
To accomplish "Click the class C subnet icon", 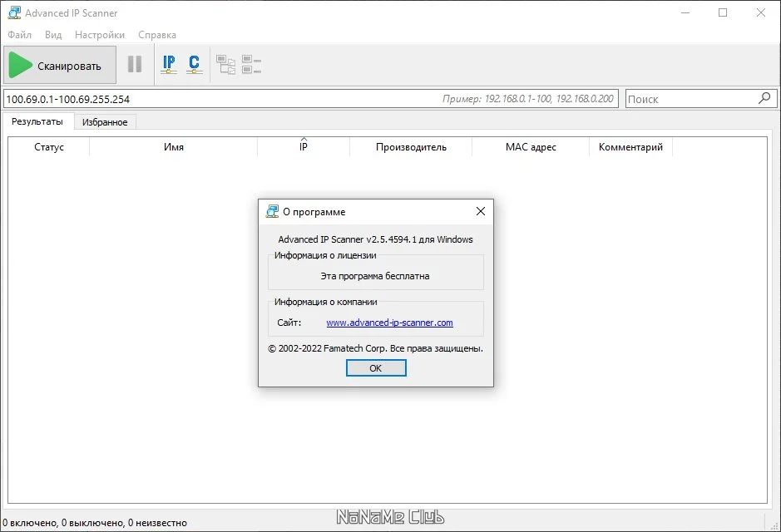I will coord(195,64).
